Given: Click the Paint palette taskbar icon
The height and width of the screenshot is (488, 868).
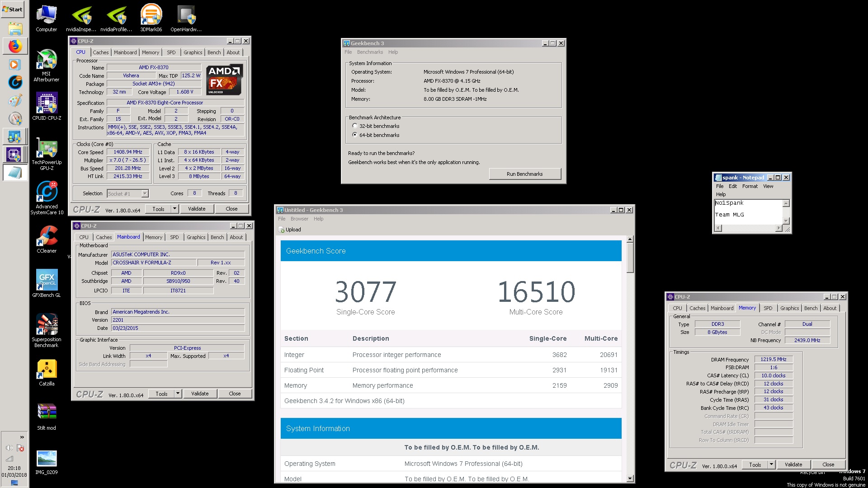Looking at the screenshot, I should point(15,100).
